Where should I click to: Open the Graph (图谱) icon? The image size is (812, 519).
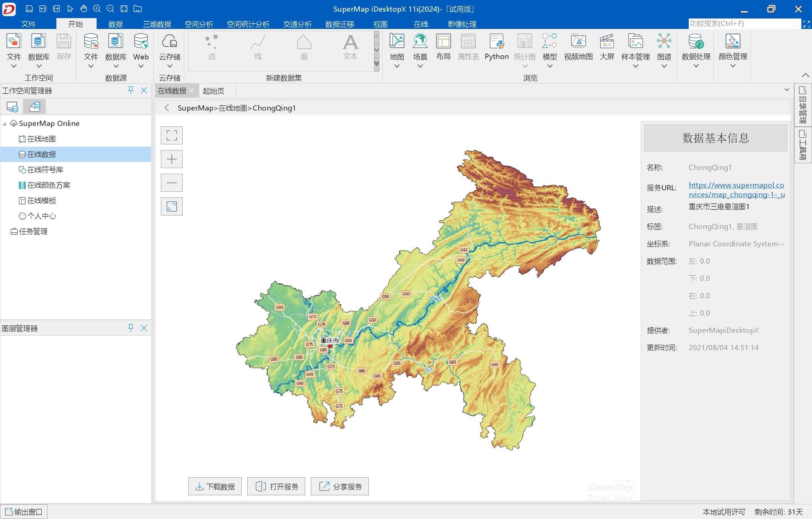pos(664,41)
